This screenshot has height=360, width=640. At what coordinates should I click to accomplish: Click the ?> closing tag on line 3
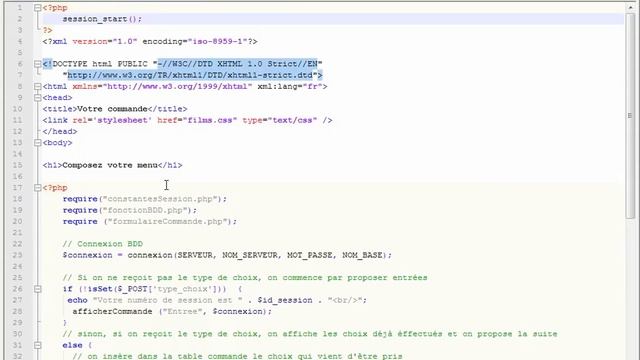(47, 30)
